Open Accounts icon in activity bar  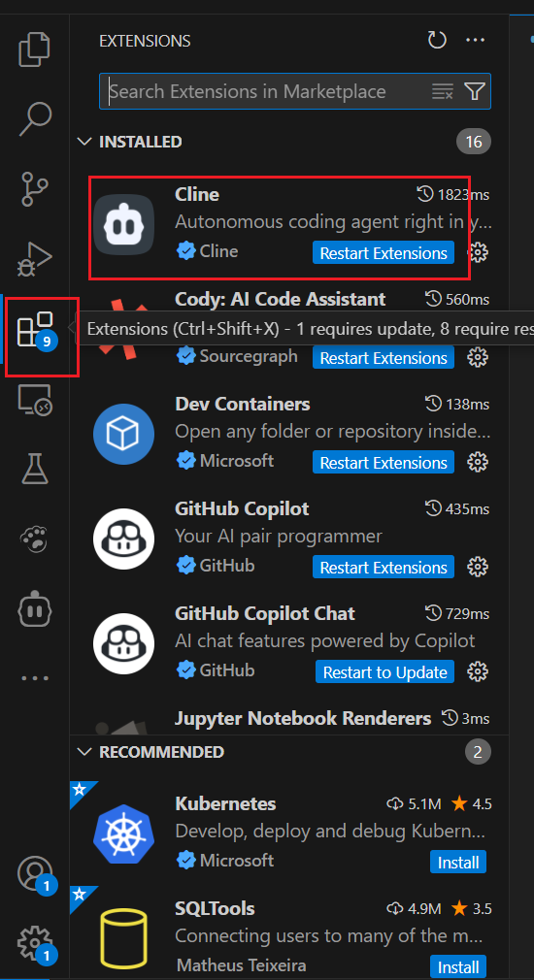[34, 873]
